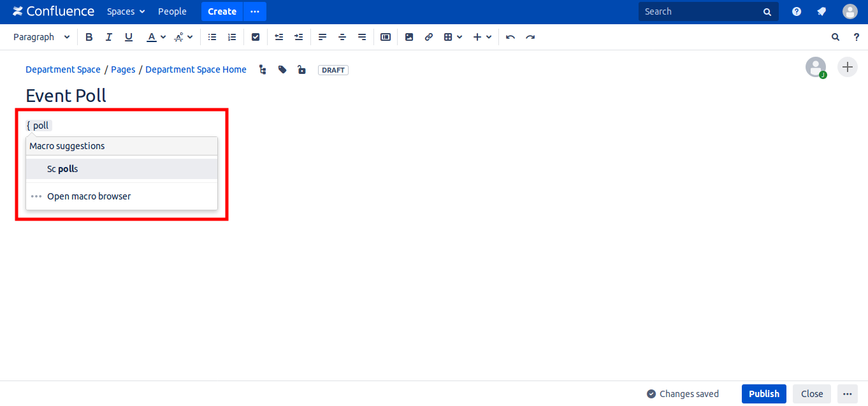Open the Paragraph style dropdown
868x406 pixels.
[x=41, y=37]
